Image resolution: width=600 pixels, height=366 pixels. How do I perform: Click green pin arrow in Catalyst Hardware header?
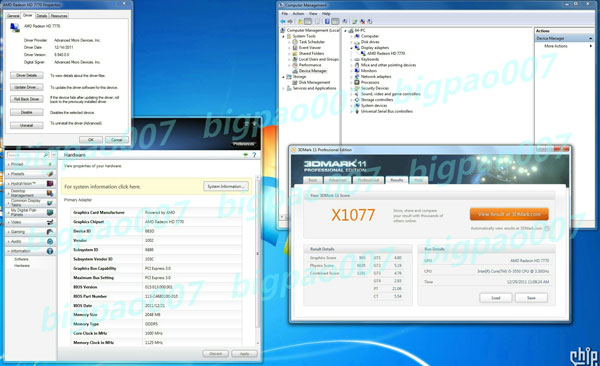point(246,155)
